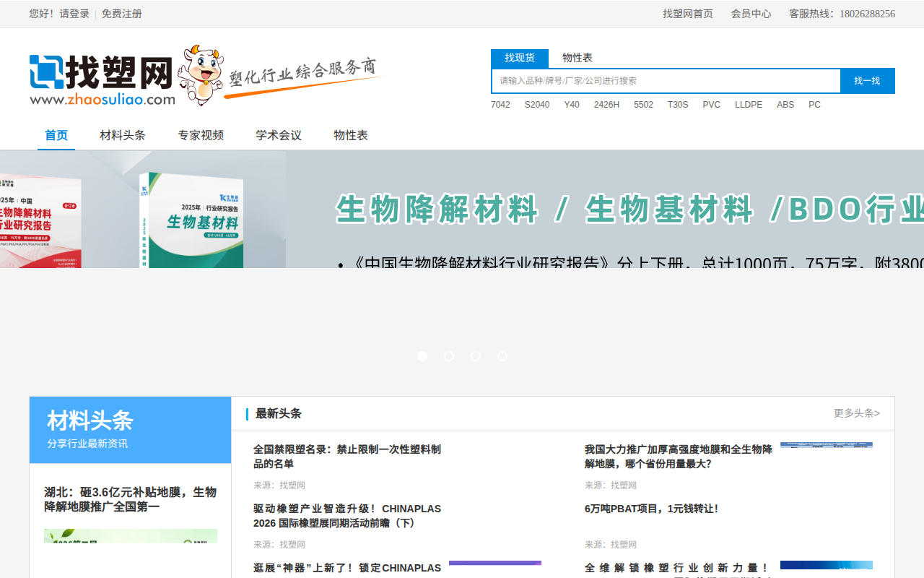Focus the product search input field

(x=666, y=81)
